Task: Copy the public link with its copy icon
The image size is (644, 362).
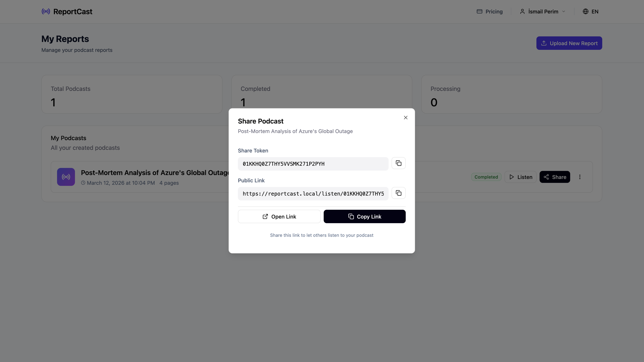Action: click(x=398, y=193)
